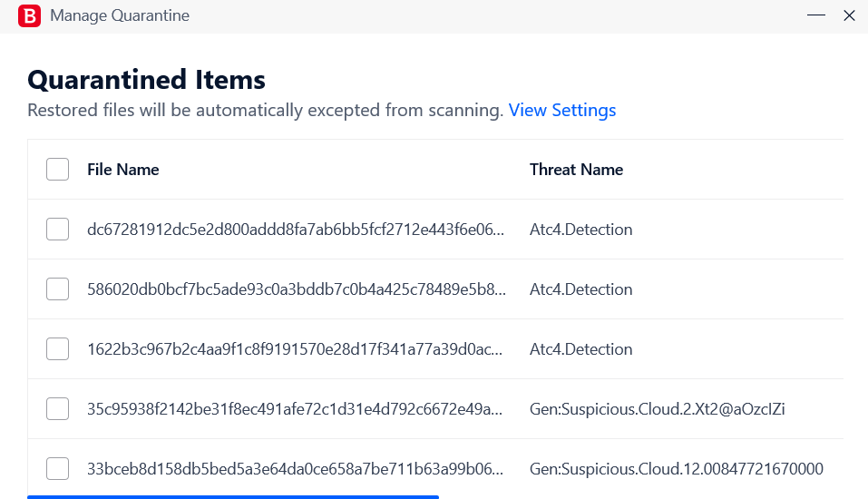The image size is (868, 499).
Task: Minimize the Manage Quarantine window
Action: (816, 15)
